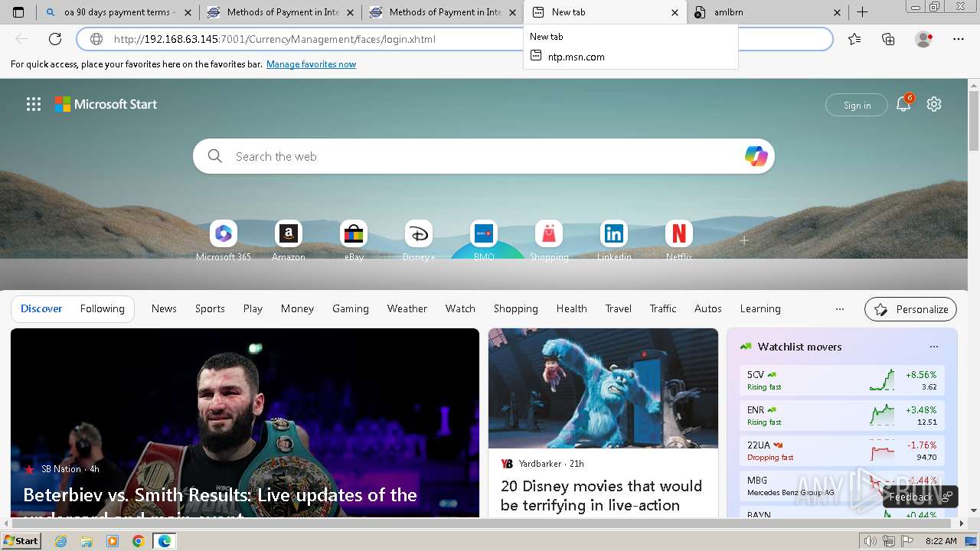The height and width of the screenshot is (551, 980).
Task: Click the Sign in button
Action: pyautogui.click(x=857, y=105)
